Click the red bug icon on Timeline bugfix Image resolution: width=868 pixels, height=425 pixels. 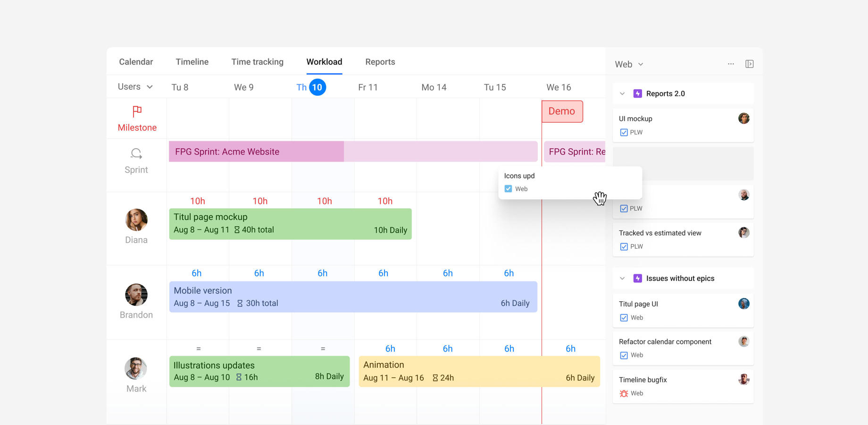(x=624, y=393)
